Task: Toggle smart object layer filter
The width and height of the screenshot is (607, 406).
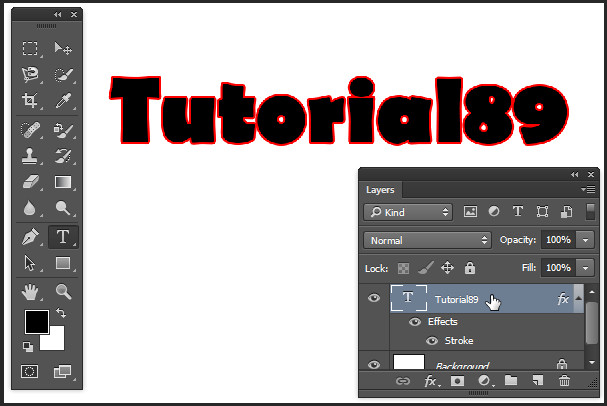Action: 566,211
